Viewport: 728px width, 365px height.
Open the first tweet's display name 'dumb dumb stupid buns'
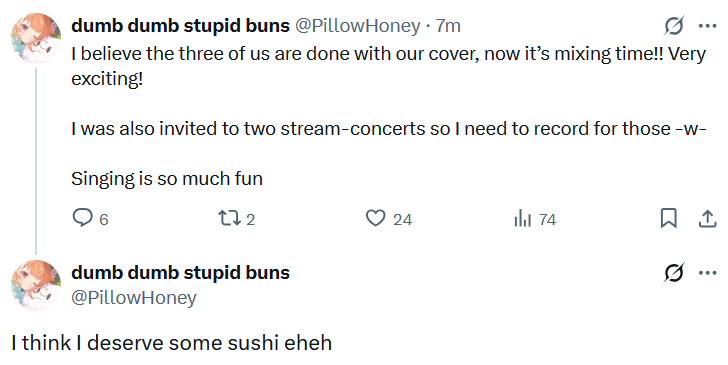pyautogui.click(x=180, y=26)
